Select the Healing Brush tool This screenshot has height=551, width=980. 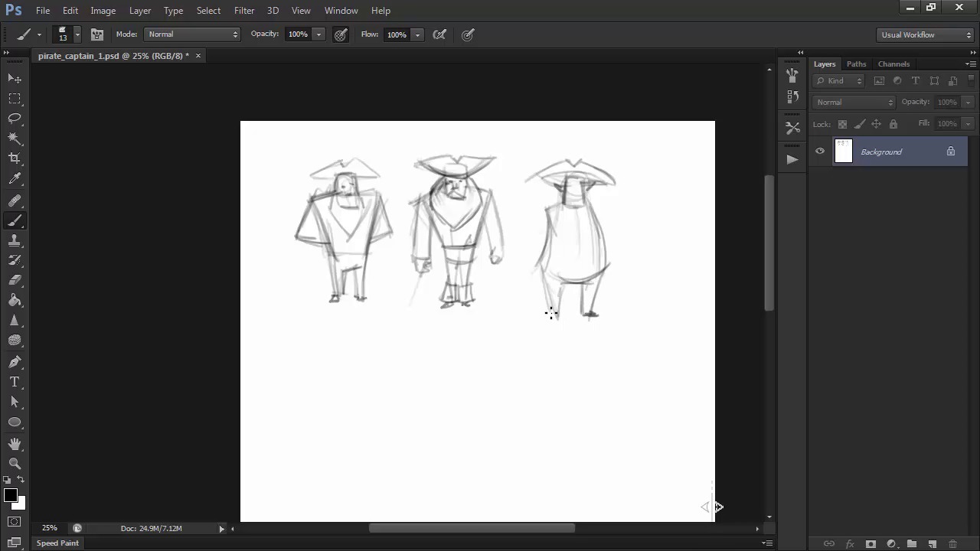click(x=15, y=201)
